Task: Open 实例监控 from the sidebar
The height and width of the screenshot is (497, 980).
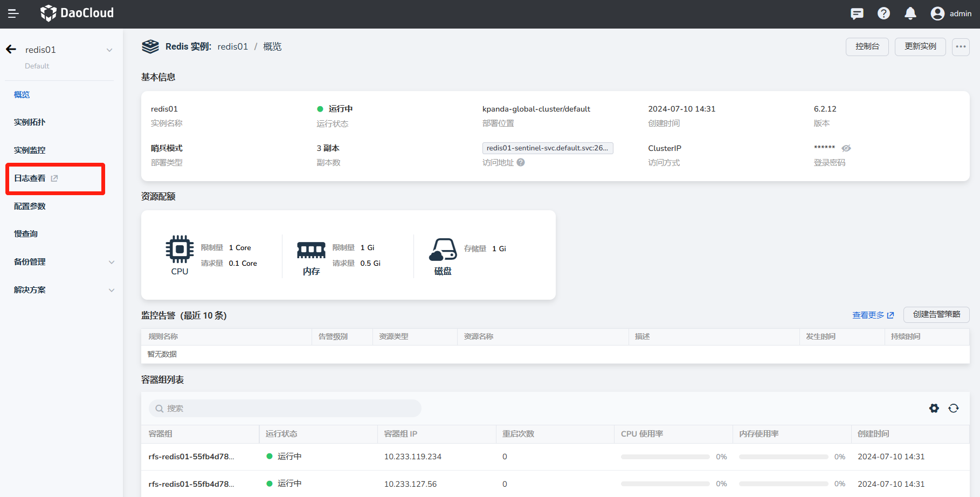Action: [30, 150]
